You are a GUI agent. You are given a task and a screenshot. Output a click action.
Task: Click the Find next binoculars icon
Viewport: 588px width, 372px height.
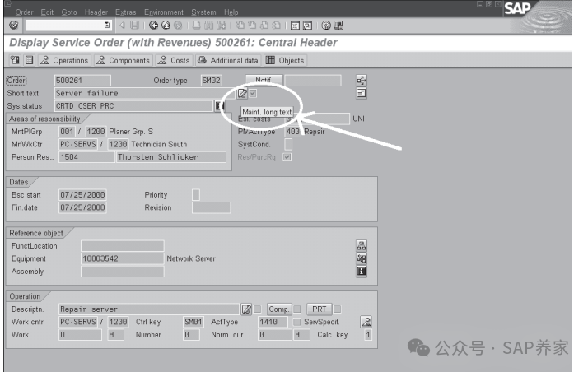[222, 25]
